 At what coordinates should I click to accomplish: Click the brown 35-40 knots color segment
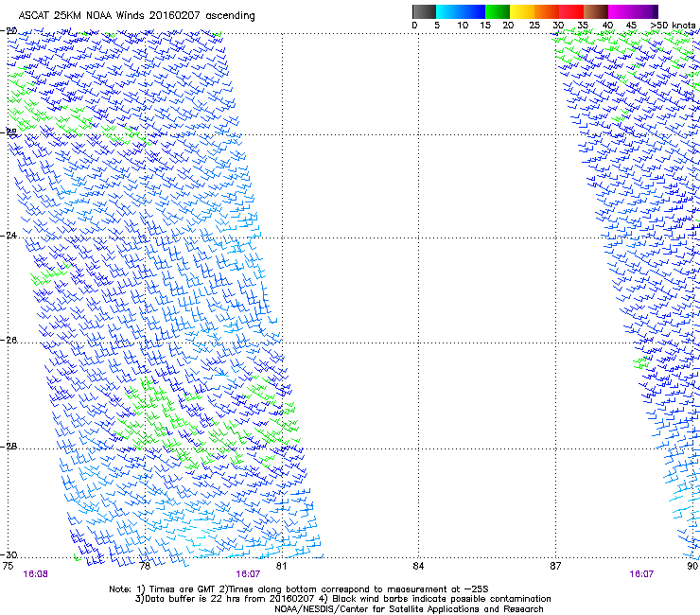[x=596, y=11]
